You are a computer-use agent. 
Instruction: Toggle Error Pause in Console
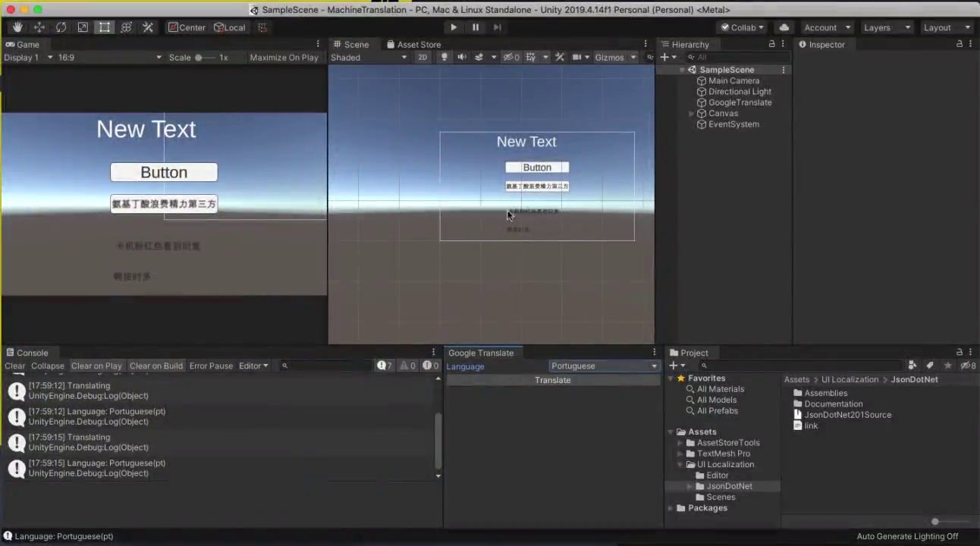[x=211, y=366]
